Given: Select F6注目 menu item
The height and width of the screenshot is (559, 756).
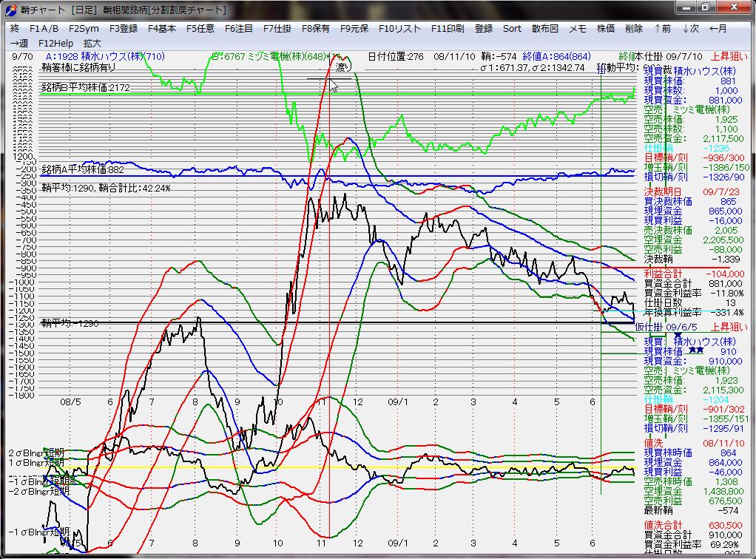Looking at the screenshot, I should 239,28.
